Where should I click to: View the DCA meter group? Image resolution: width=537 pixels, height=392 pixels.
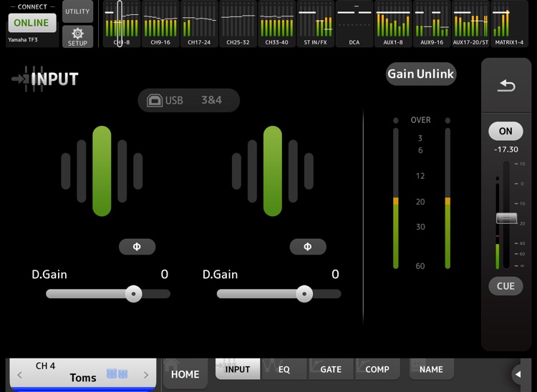(x=354, y=24)
